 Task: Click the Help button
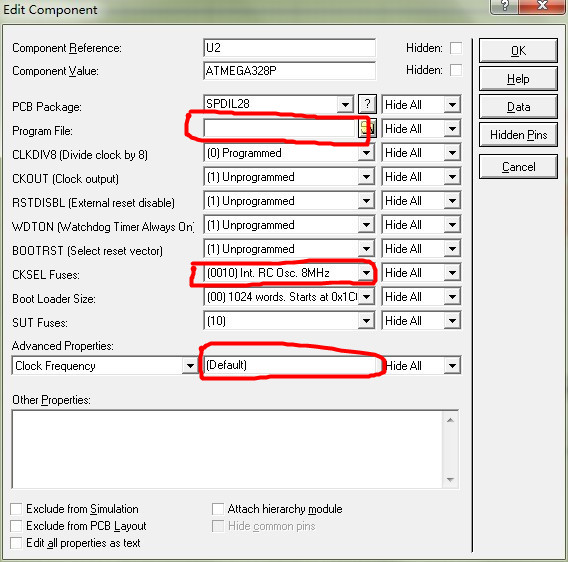(518, 79)
